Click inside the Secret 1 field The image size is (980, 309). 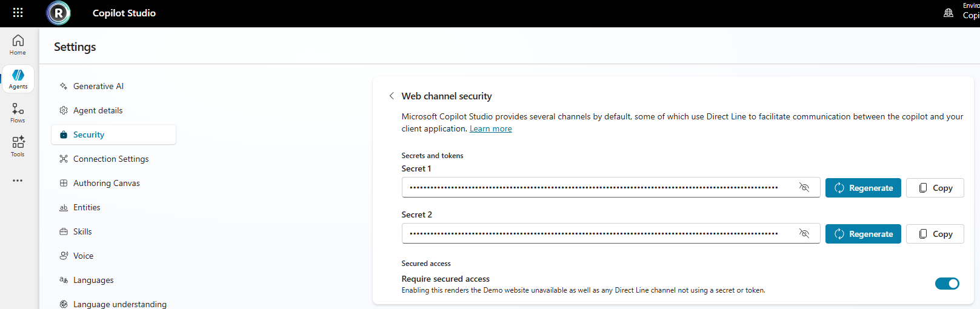[610, 188]
